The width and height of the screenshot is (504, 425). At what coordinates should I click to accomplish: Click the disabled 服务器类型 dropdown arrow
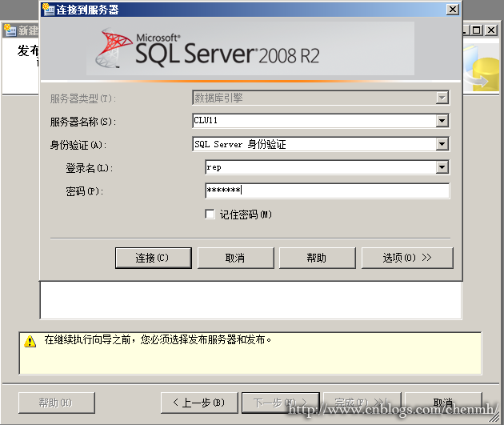tap(441, 98)
